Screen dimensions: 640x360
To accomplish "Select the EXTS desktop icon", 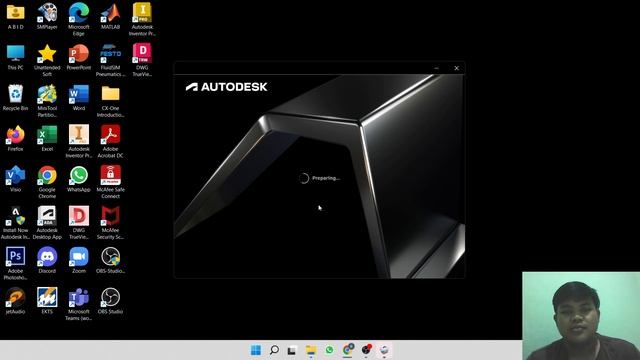I will (47, 301).
